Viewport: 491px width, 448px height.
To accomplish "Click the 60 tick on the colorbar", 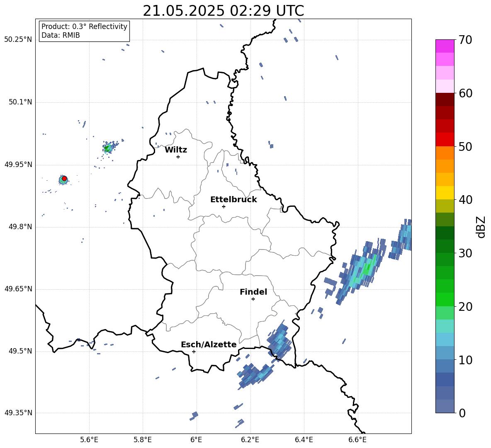I will coord(465,93).
